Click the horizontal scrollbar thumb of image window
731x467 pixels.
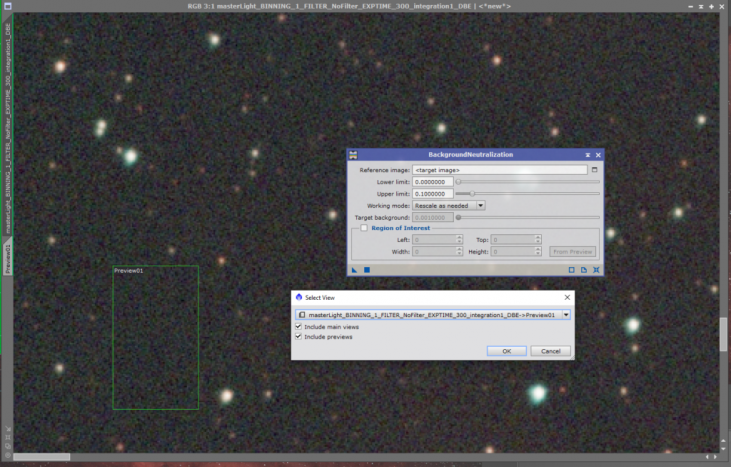[41, 457]
